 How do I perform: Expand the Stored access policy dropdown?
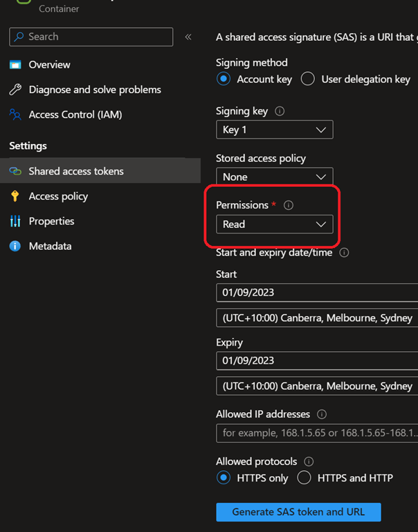pos(274,177)
